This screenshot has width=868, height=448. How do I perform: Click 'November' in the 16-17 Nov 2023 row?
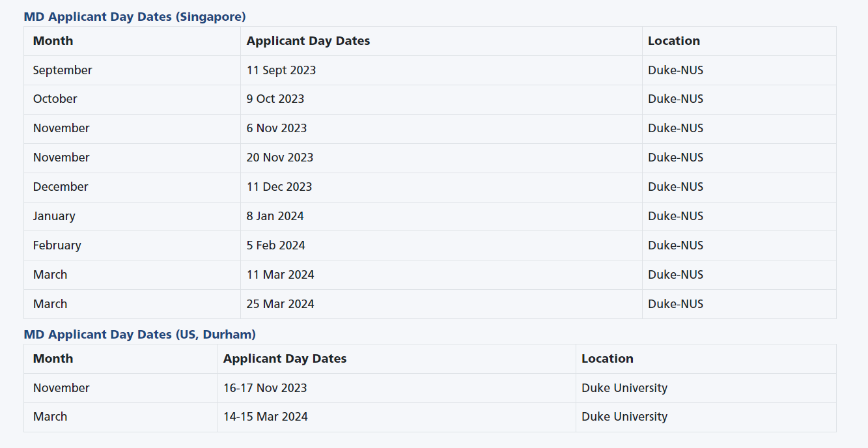(61, 388)
